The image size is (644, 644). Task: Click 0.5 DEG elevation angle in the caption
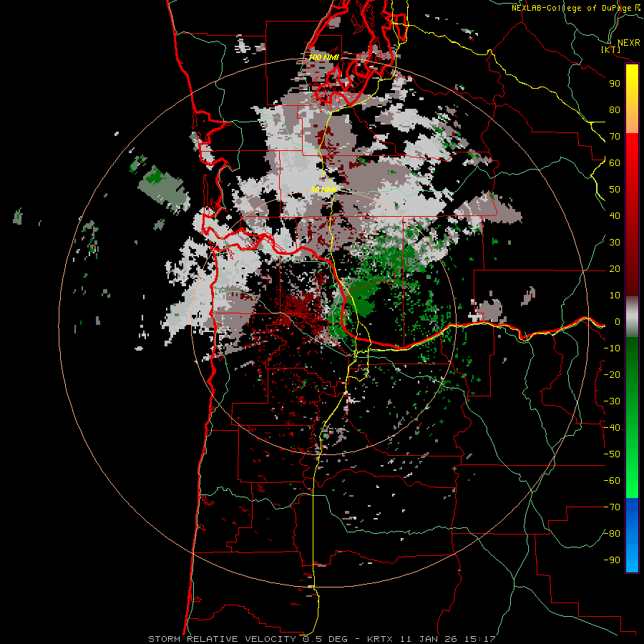pyautogui.click(x=326, y=639)
